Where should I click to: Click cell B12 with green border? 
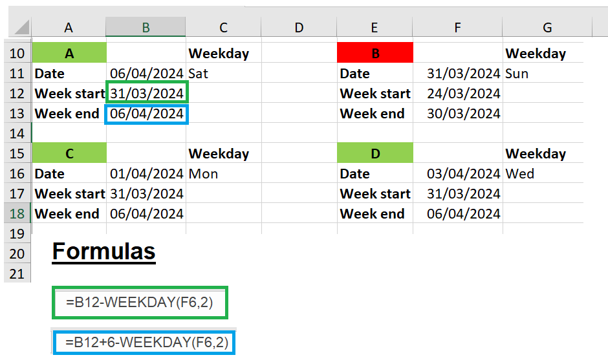[147, 93]
